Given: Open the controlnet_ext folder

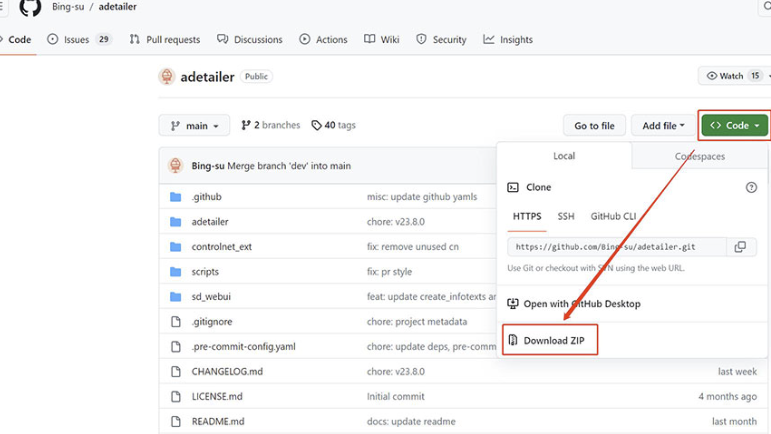Looking at the screenshot, I should [222, 247].
